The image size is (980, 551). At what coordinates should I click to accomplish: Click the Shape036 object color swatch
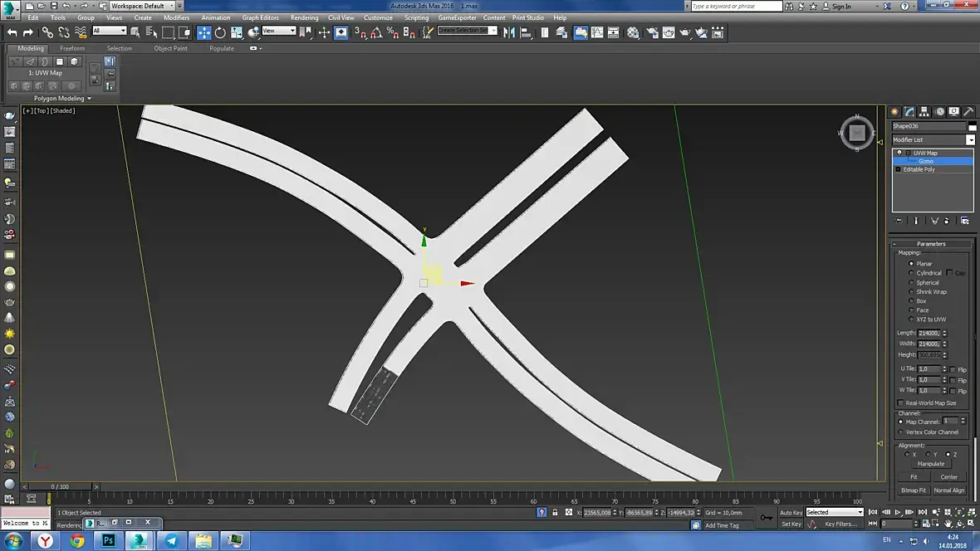[973, 127]
